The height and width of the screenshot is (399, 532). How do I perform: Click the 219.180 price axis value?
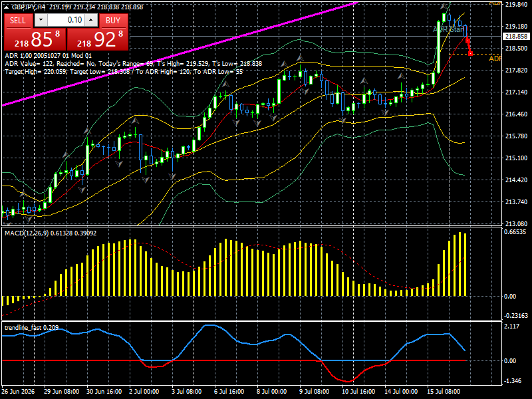coord(517,27)
